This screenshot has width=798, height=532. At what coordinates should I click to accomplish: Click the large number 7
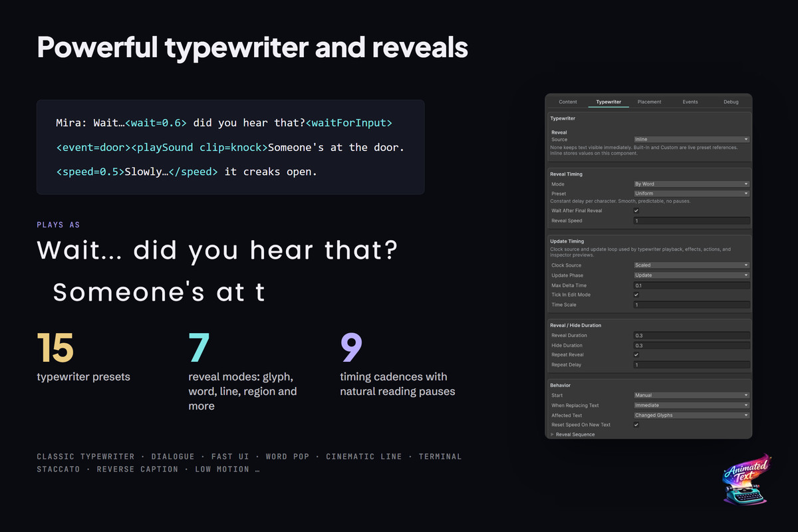click(x=199, y=348)
